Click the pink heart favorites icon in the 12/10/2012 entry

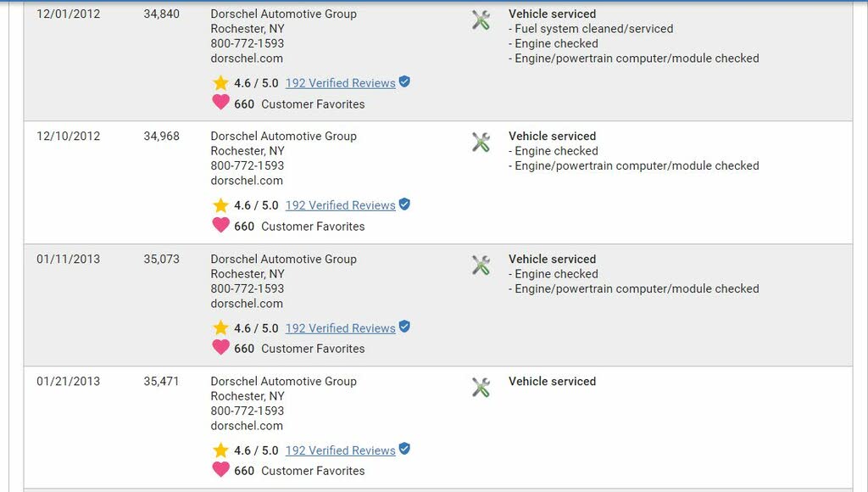pyautogui.click(x=220, y=225)
